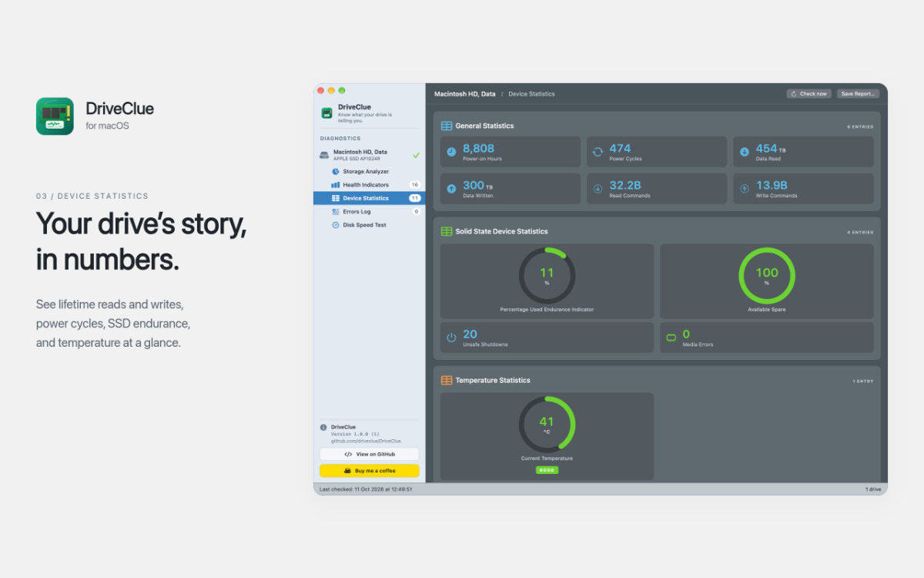Click the Device Statistics breadcrumb title

tap(531, 94)
